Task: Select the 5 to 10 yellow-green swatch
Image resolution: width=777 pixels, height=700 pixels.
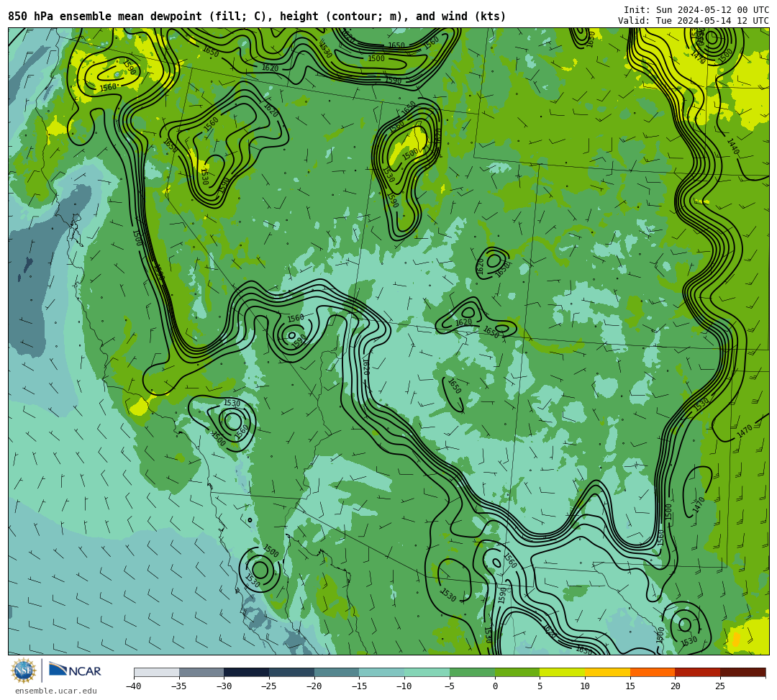Action: point(563,672)
